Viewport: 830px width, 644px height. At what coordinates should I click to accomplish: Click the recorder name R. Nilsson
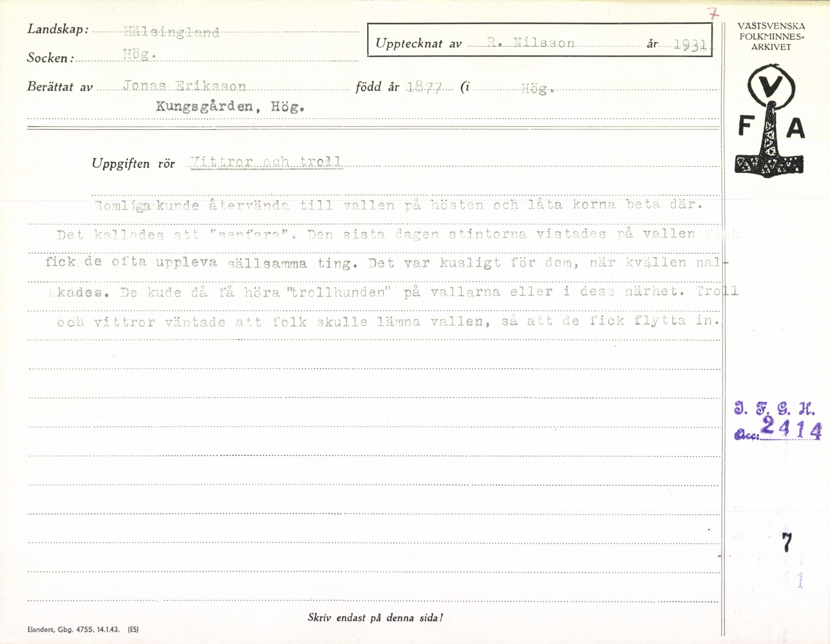click(x=531, y=43)
